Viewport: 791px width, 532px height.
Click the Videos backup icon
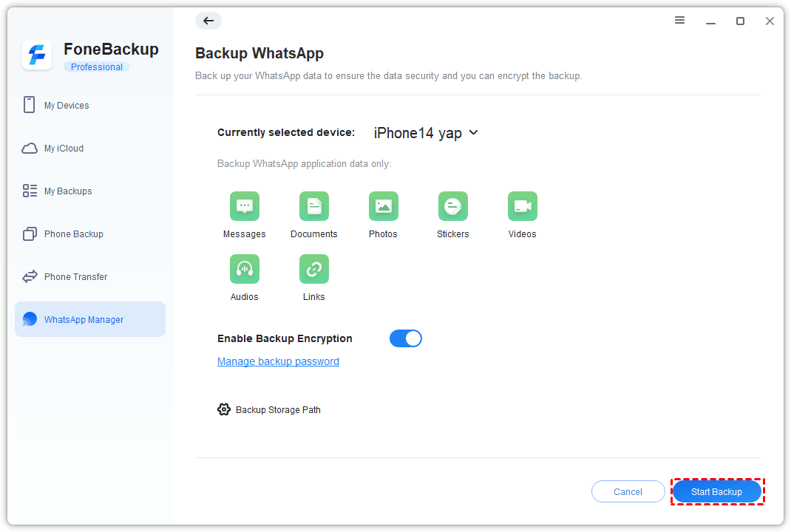tap(522, 206)
